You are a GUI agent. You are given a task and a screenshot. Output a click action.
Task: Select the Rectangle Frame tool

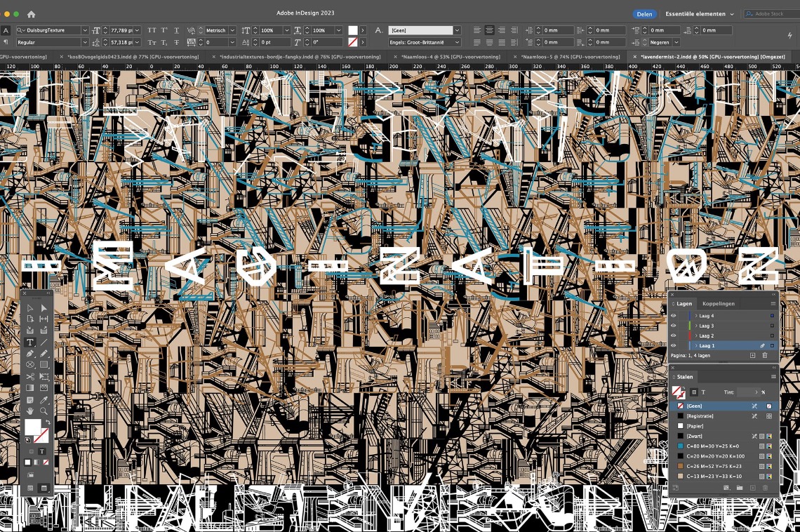tap(30, 365)
